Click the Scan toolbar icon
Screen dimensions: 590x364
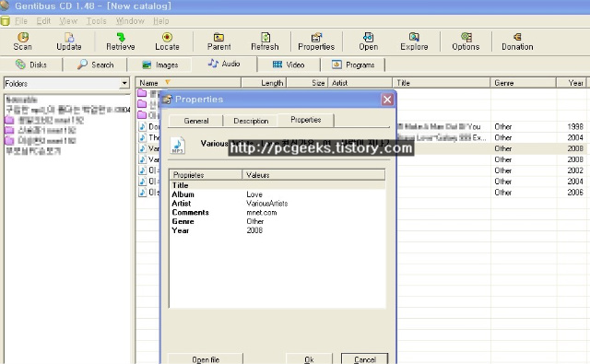click(x=22, y=41)
